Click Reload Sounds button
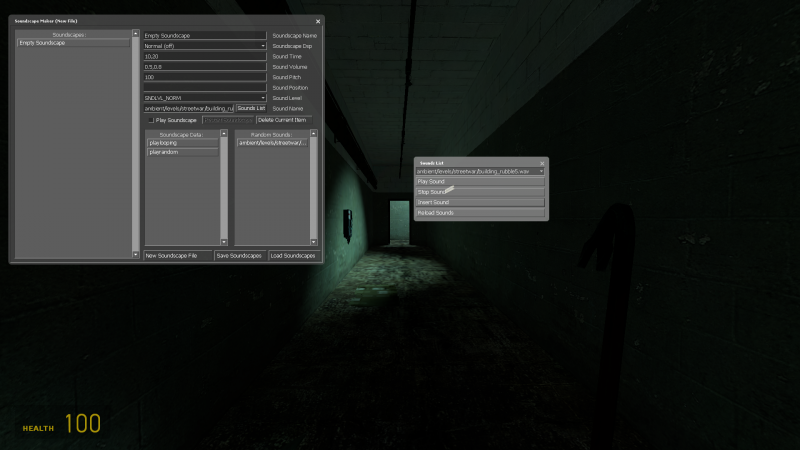The image size is (800, 450). [x=480, y=213]
